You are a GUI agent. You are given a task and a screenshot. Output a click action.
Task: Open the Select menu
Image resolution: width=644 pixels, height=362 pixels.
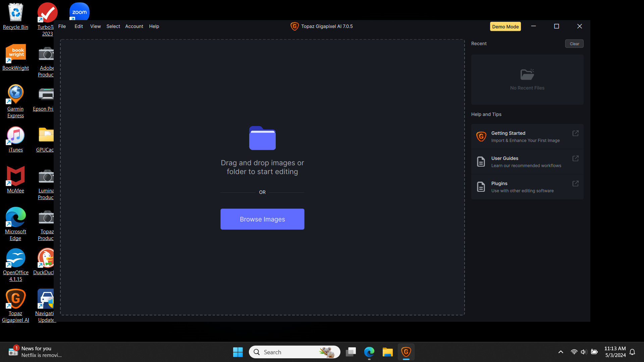pos(113,26)
